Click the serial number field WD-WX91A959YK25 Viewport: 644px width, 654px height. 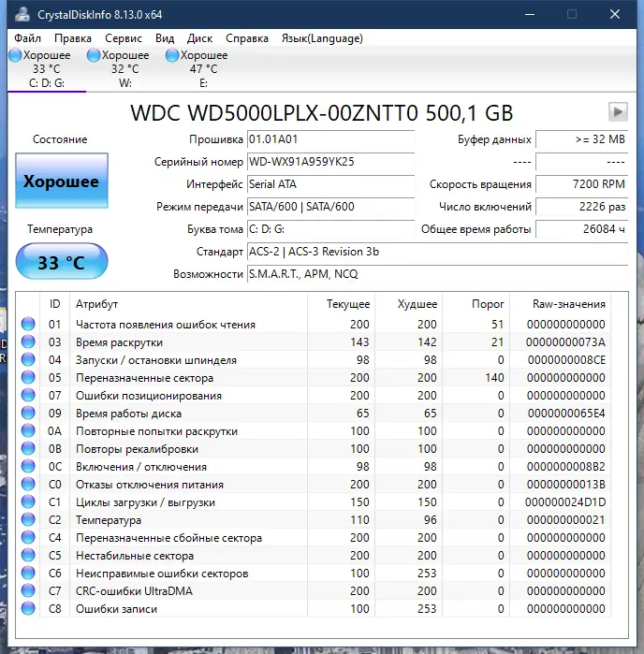pyautogui.click(x=330, y=162)
